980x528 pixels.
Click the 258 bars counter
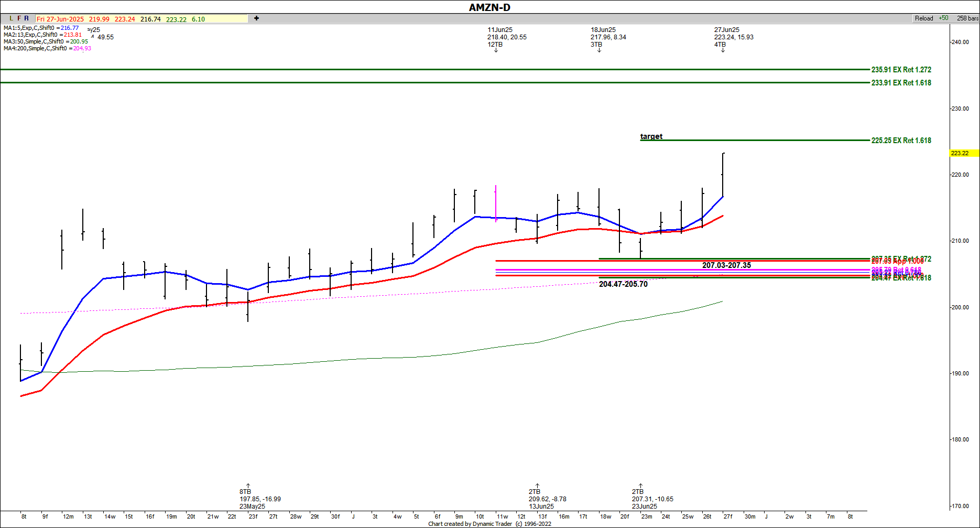(967, 18)
